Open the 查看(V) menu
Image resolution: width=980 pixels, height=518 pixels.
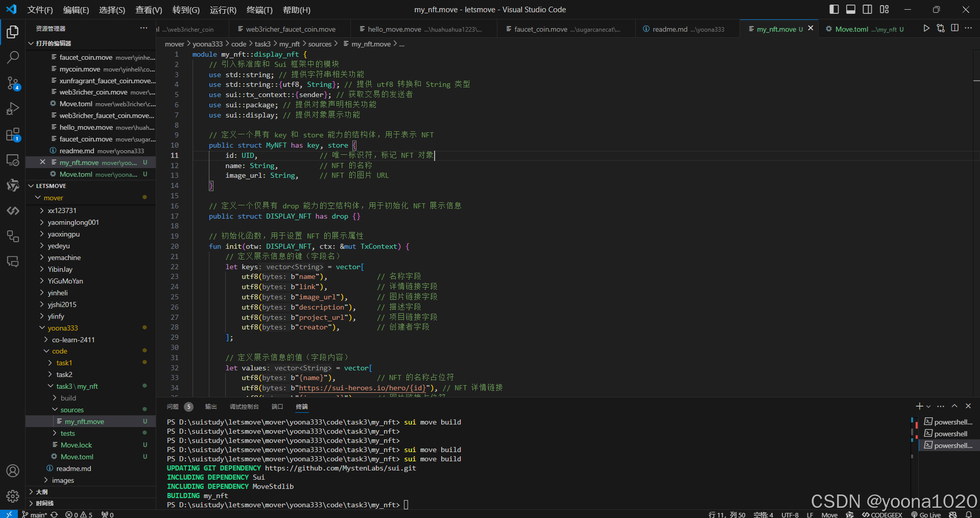(x=149, y=10)
